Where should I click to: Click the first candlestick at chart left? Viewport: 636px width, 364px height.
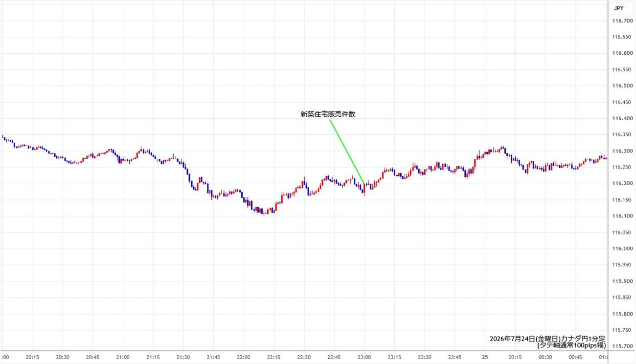pos(2,137)
